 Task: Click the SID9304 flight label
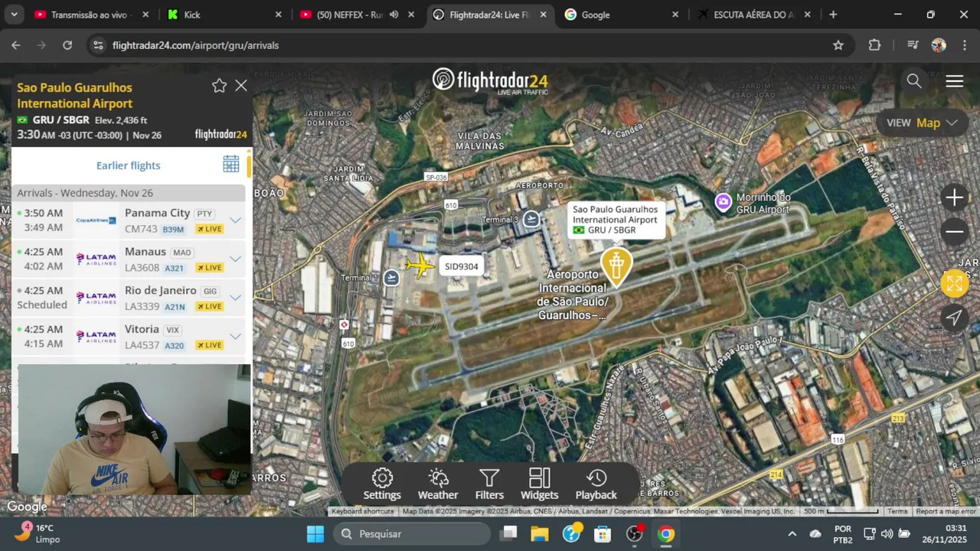[461, 266]
